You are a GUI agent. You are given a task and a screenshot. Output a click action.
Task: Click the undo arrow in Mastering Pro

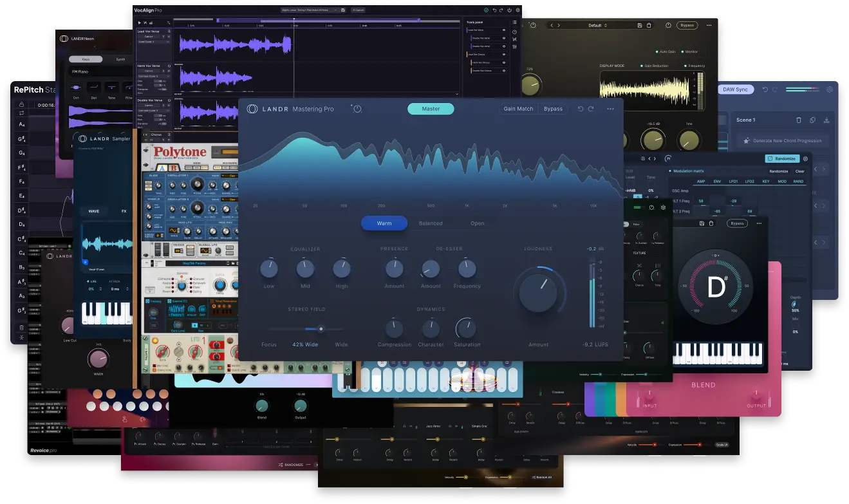(581, 109)
